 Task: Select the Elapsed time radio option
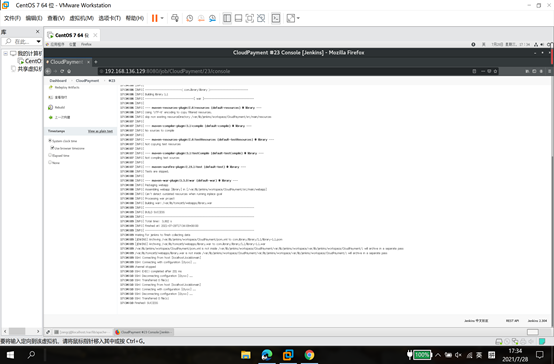click(50, 155)
